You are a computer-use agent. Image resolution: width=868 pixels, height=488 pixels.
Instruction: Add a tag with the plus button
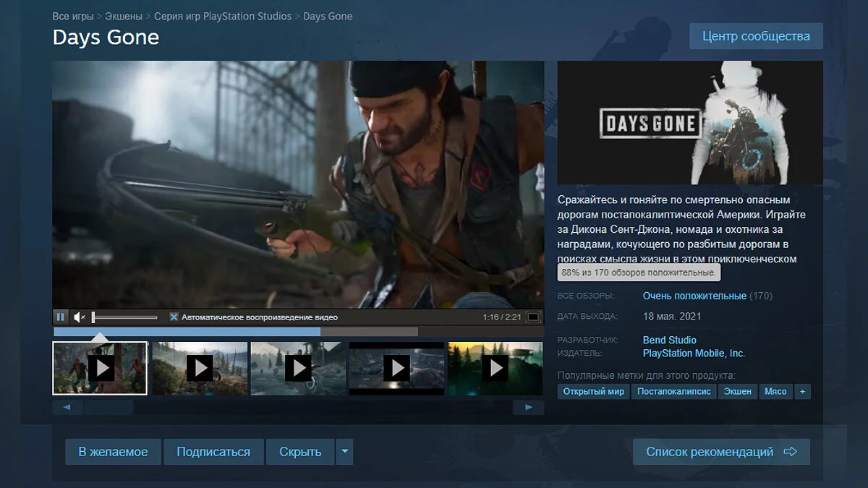[802, 391]
